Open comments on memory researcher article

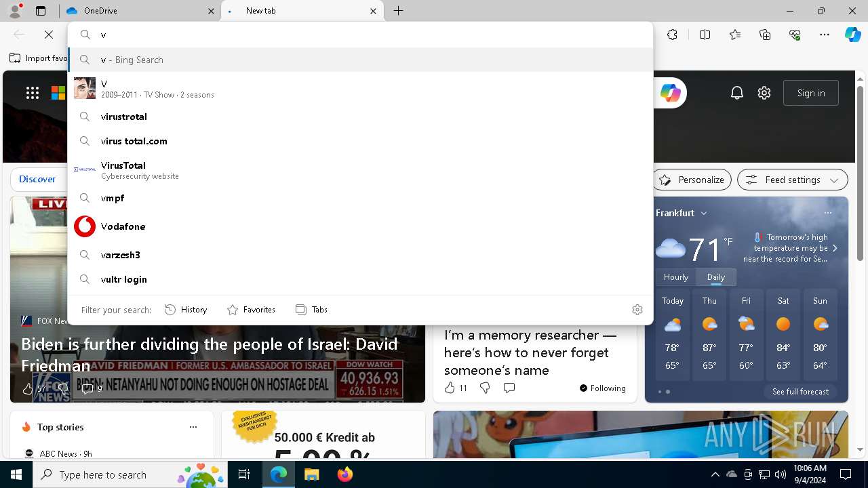click(x=509, y=388)
